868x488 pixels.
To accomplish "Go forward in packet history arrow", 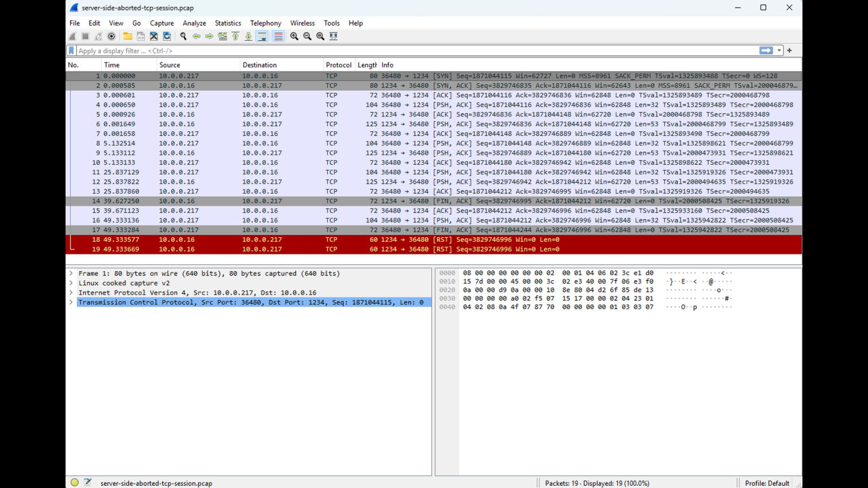I will (x=209, y=36).
